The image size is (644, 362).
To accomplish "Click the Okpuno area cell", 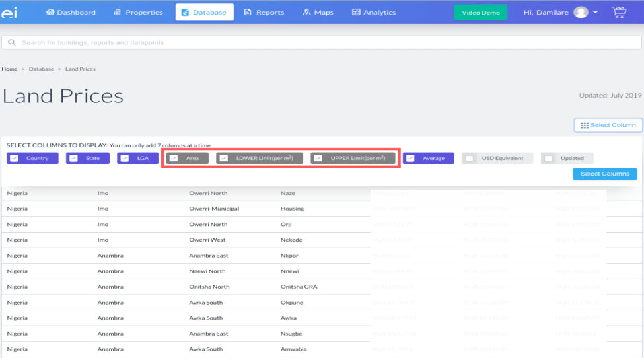I will (292, 303).
